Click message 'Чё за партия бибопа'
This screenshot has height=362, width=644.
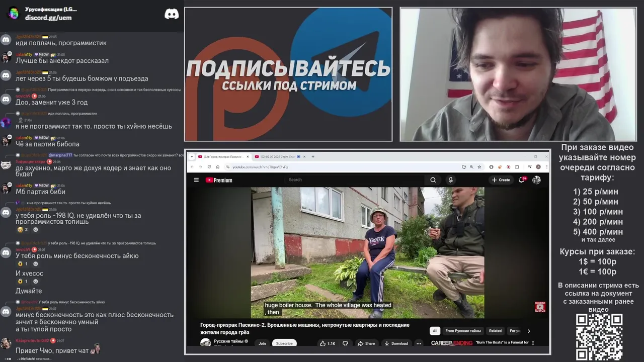[x=47, y=144]
